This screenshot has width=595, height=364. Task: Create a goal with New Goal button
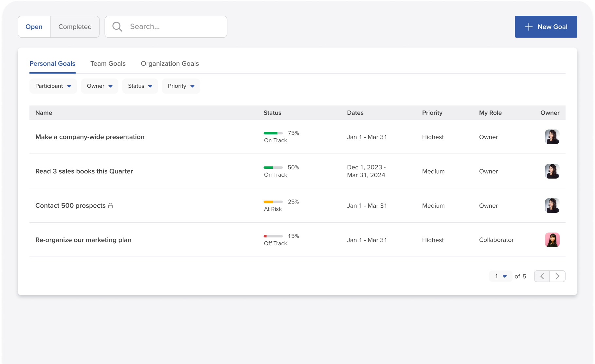[x=546, y=27]
